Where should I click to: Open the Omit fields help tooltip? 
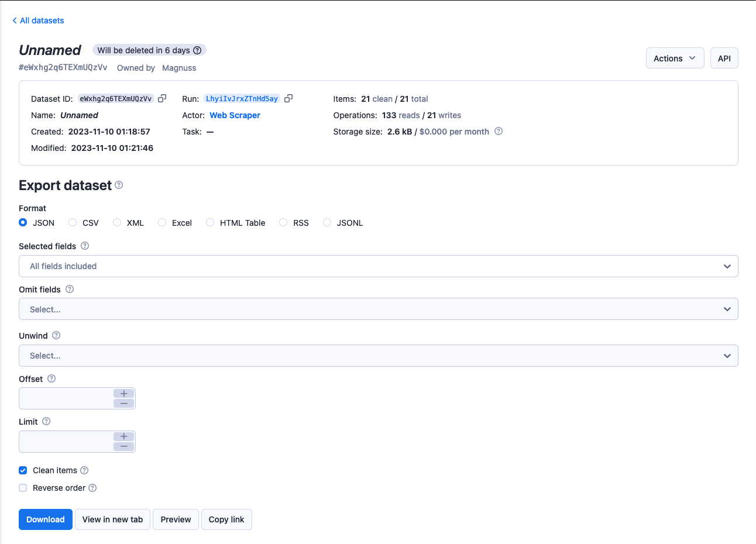(x=70, y=289)
